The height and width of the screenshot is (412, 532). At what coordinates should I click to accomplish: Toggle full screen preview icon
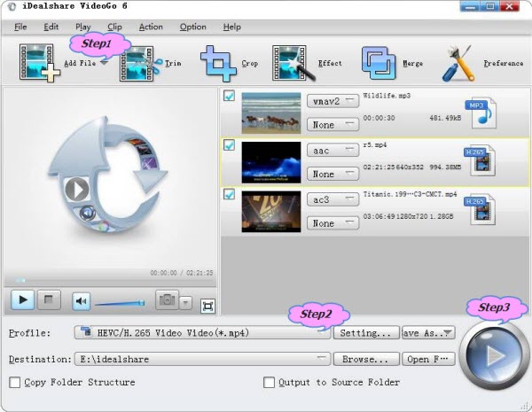[207, 307]
